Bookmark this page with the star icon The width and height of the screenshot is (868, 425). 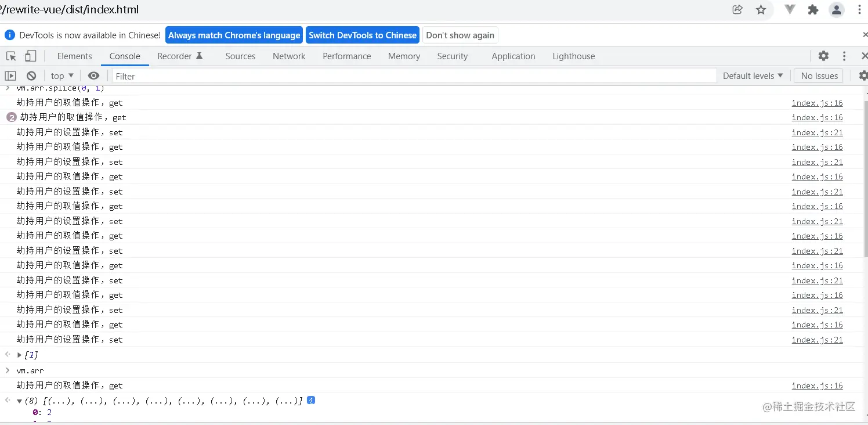coord(761,9)
